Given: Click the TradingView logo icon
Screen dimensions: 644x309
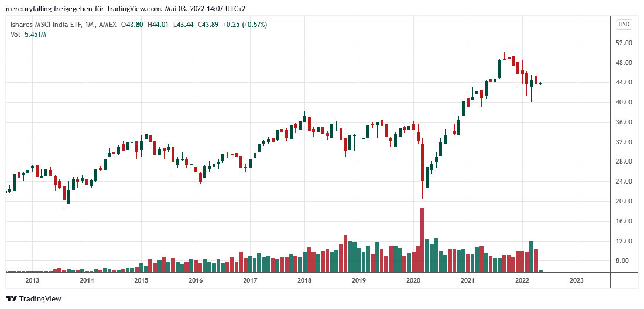Looking at the screenshot, I should (x=11, y=298).
